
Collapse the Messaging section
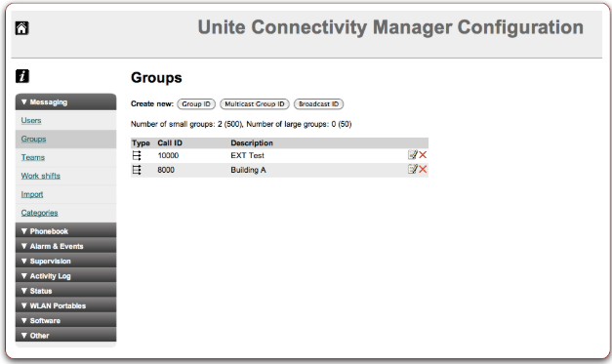(x=65, y=101)
